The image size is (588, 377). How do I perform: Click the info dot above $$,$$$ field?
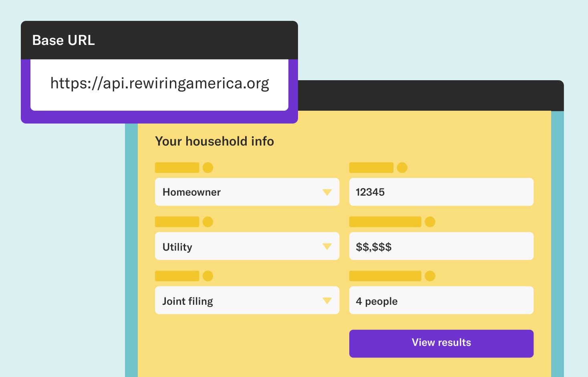pos(430,221)
